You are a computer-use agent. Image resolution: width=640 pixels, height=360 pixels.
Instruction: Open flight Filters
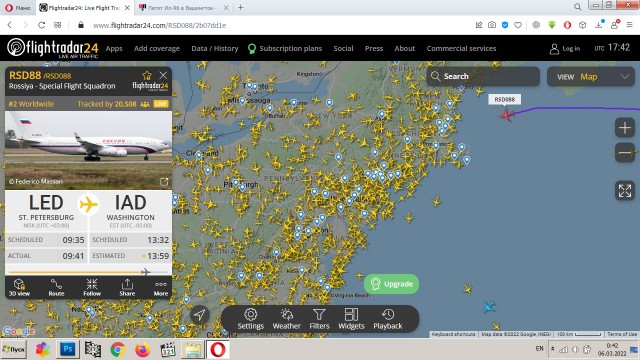pos(319,319)
